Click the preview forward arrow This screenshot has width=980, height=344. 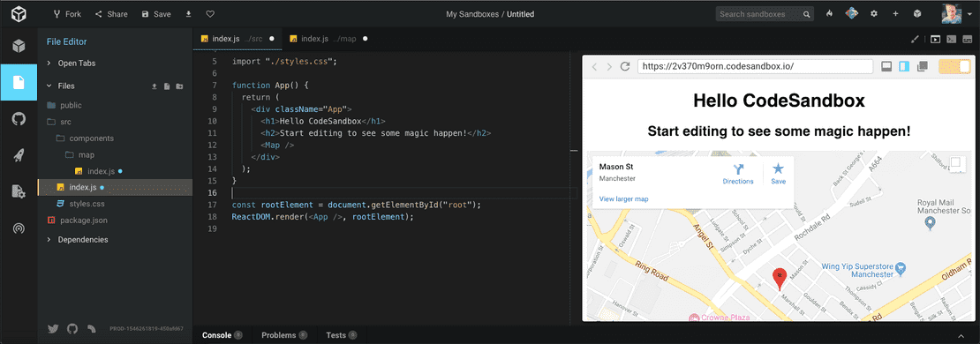tap(610, 66)
